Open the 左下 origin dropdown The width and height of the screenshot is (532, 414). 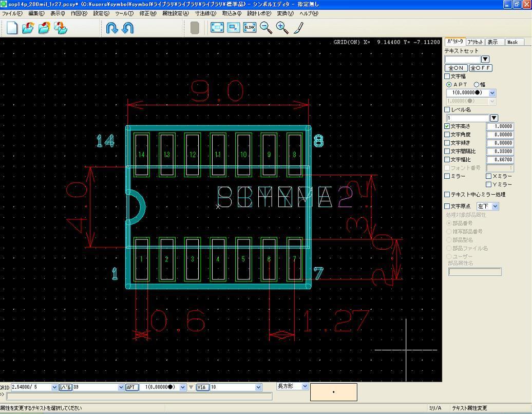(495, 206)
